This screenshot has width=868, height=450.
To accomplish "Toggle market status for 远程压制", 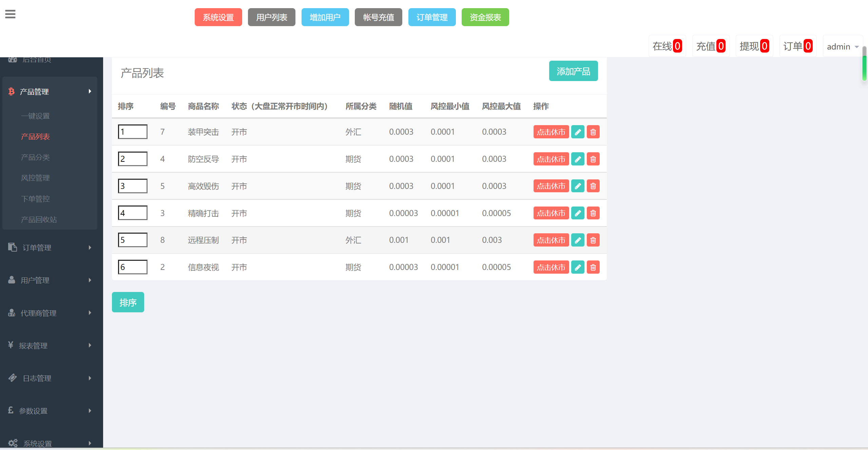I will click(550, 240).
